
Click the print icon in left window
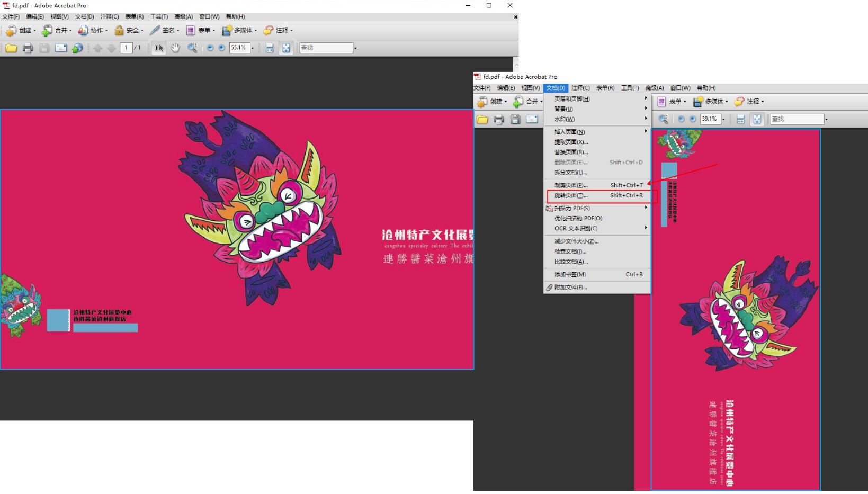pyautogui.click(x=28, y=48)
